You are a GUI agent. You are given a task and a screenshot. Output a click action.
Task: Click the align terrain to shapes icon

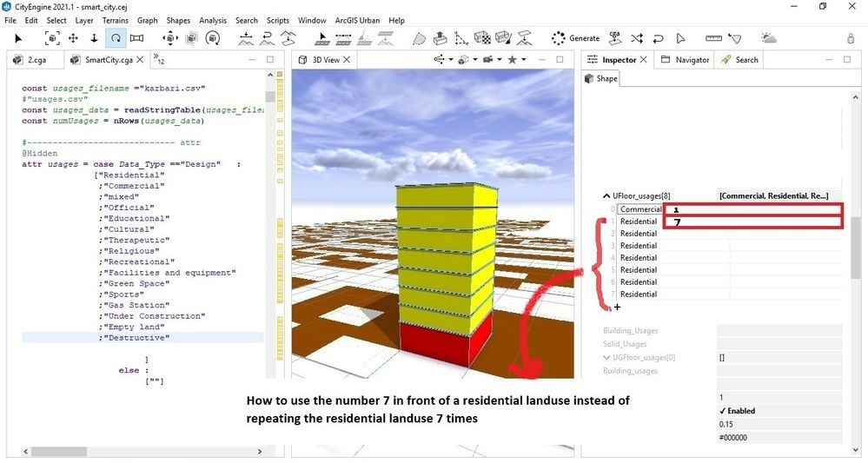point(246,38)
